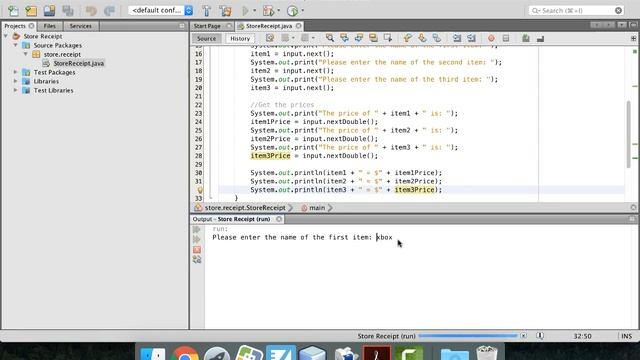Viewport: 640px width, 360px height.
Task: Click in the Search field
Action: tap(576, 10)
